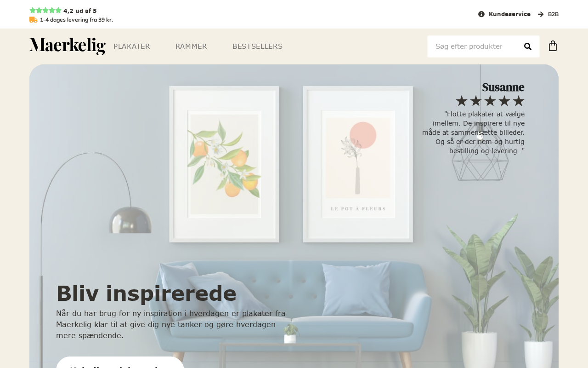
Task: Open the PLAKATER menu
Action: [131, 46]
